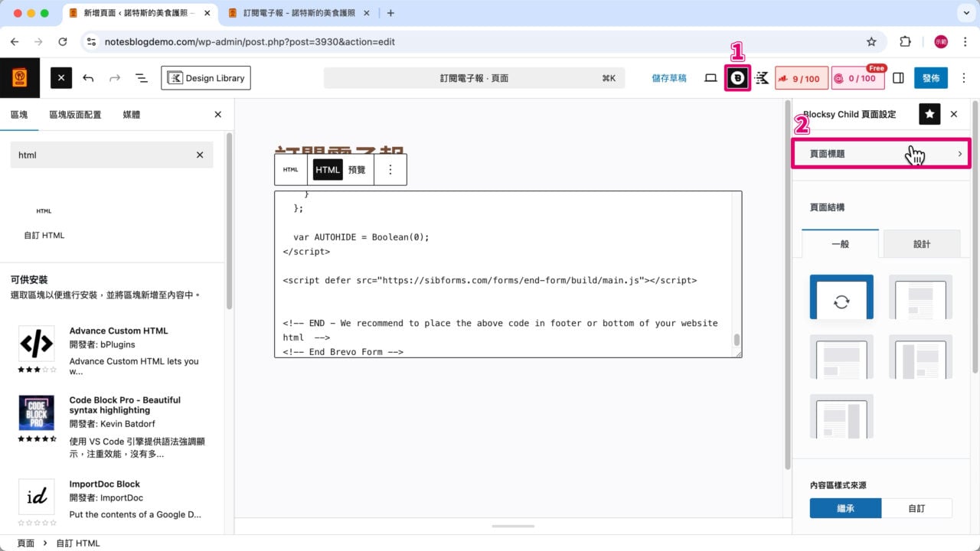Expand the 頁面標題 settings section
Screen dimensions: 980x551
[x=880, y=154]
